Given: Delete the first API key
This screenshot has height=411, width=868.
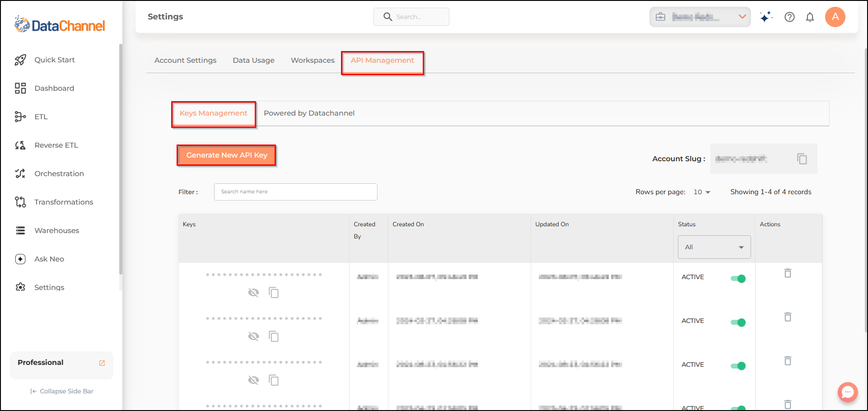Looking at the screenshot, I should click(788, 273).
